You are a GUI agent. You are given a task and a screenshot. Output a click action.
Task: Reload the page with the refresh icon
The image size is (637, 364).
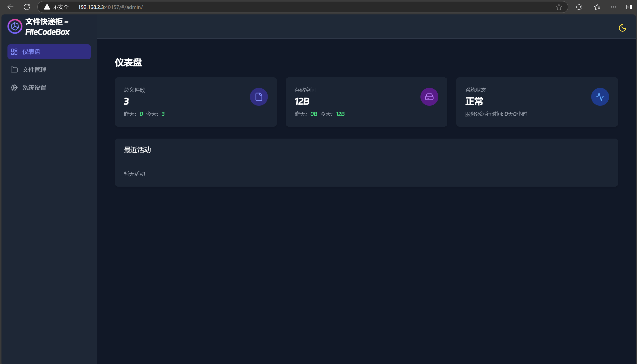[x=27, y=7]
